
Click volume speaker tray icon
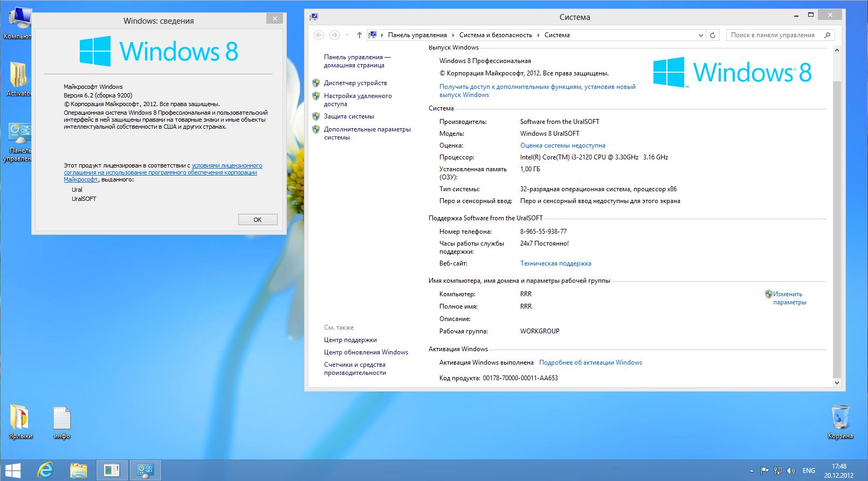[790, 471]
